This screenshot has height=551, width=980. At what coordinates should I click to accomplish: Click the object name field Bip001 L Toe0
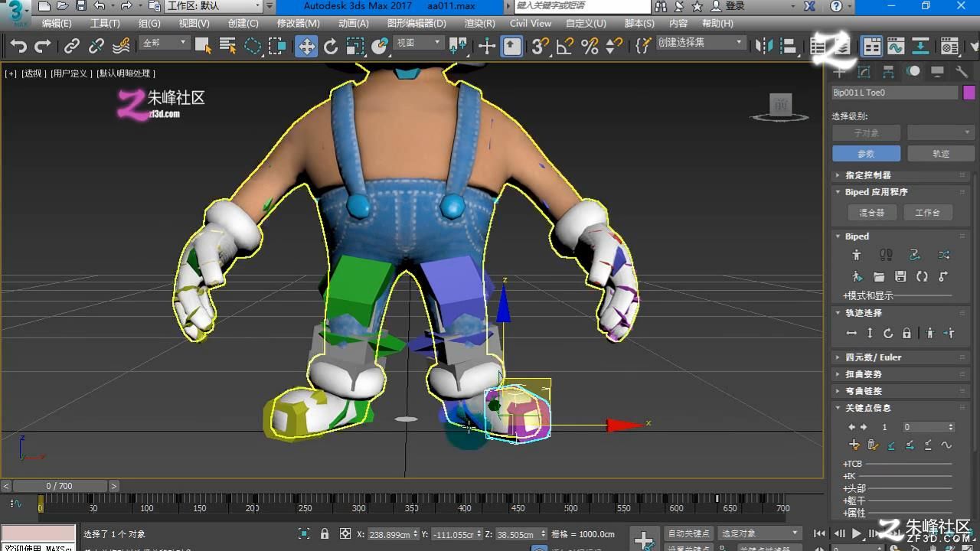895,93
